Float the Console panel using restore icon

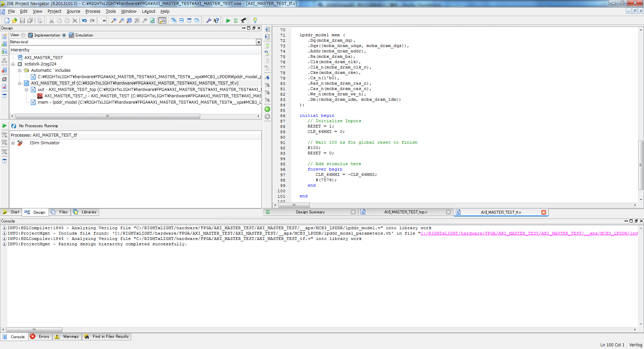click(636, 221)
